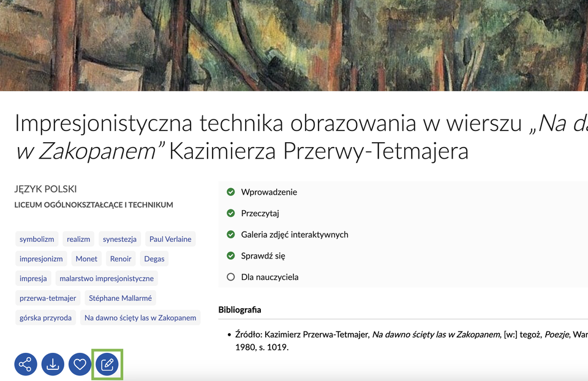This screenshot has width=588, height=381.
Task: Click the Stéphane Mallarmé tag
Action: [x=120, y=298]
